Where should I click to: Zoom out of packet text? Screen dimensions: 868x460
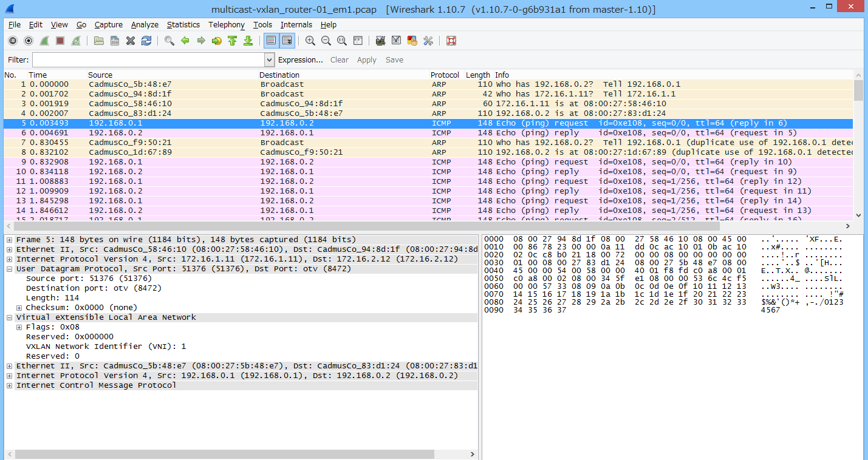pos(326,41)
